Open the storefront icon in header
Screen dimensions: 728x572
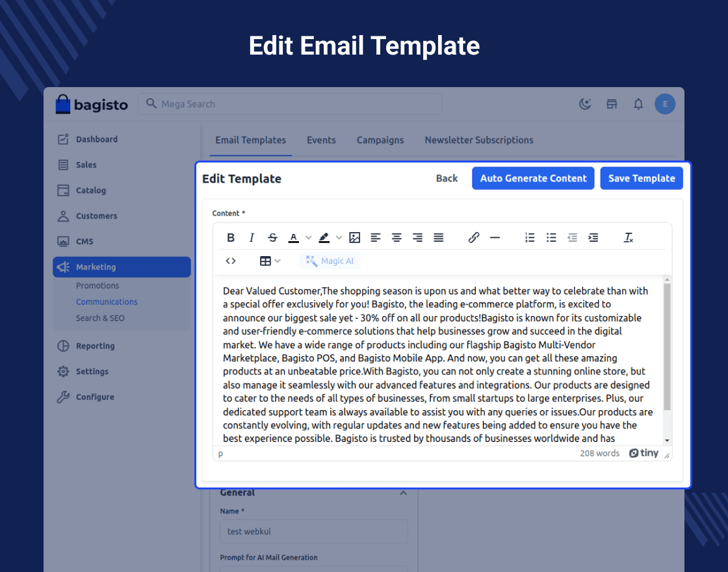point(612,104)
